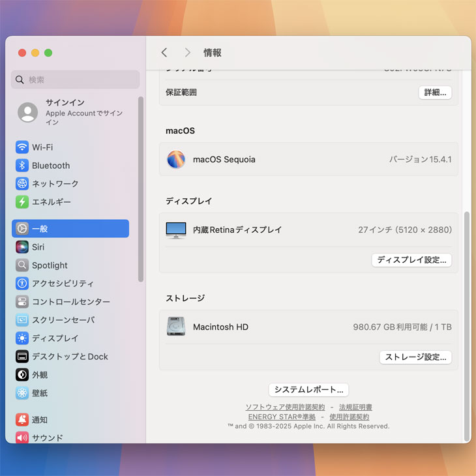Click the 検索 search field
476x476 pixels.
coord(76,80)
